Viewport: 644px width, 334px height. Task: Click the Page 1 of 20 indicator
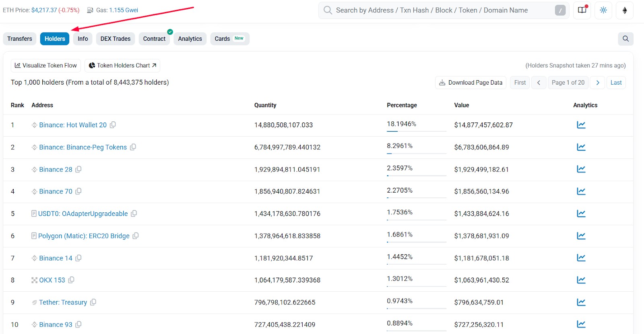click(568, 83)
